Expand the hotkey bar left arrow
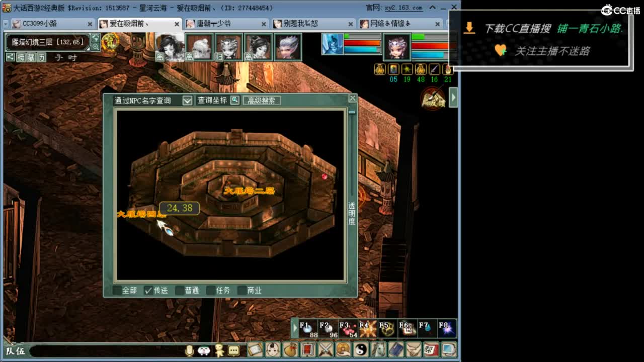This screenshot has width=644, height=362. pyautogui.click(x=295, y=328)
